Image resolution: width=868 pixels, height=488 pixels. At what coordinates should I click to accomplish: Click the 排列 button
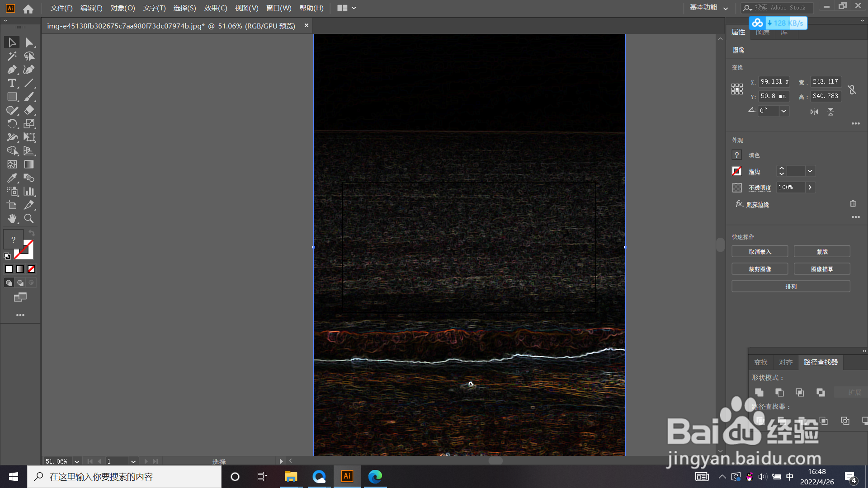click(791, 286)
